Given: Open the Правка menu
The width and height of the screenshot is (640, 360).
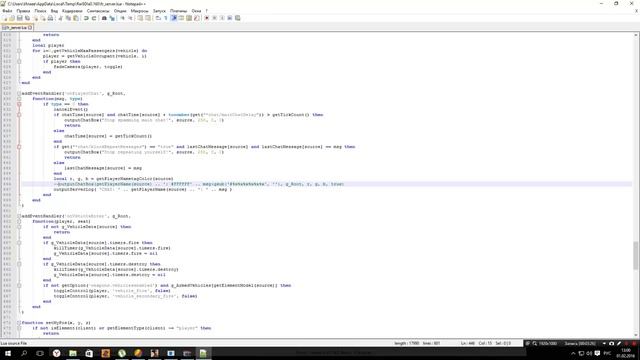Looking at the screenshot, I should pyautogui.click(x=23, y=11).
